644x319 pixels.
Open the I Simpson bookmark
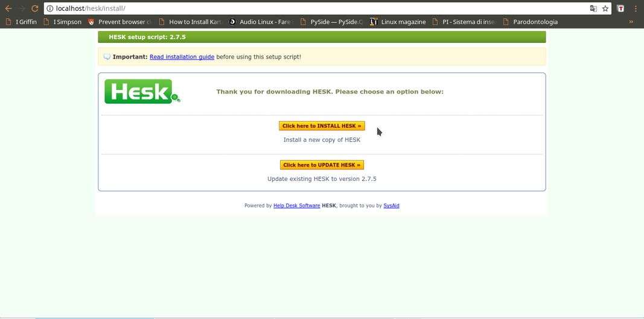coord(62,22)
